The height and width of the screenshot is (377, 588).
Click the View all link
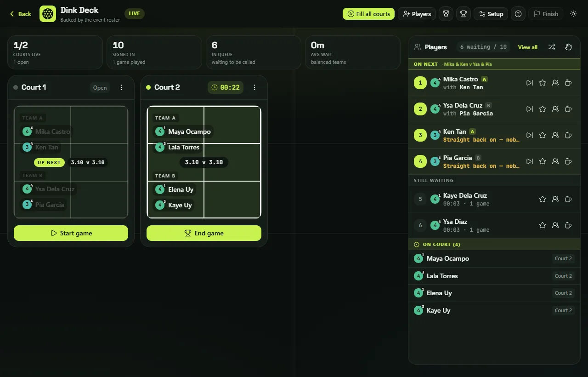coord(527,47)
